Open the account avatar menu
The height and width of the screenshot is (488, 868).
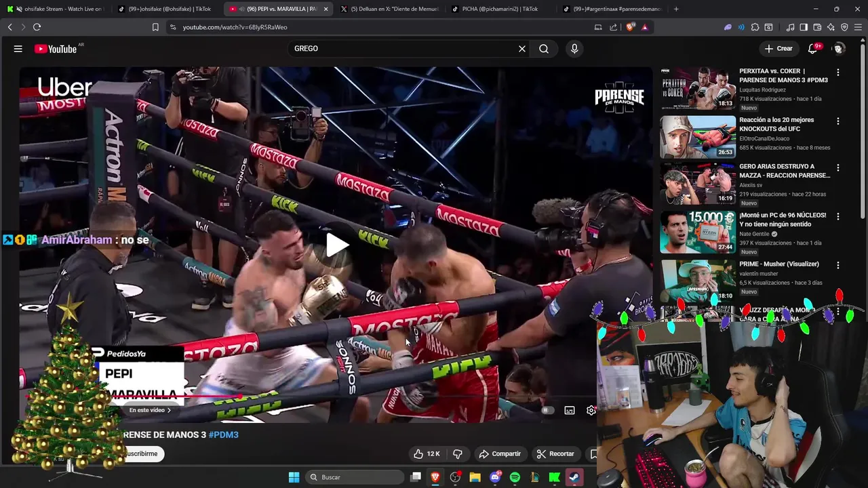(839, 49)
